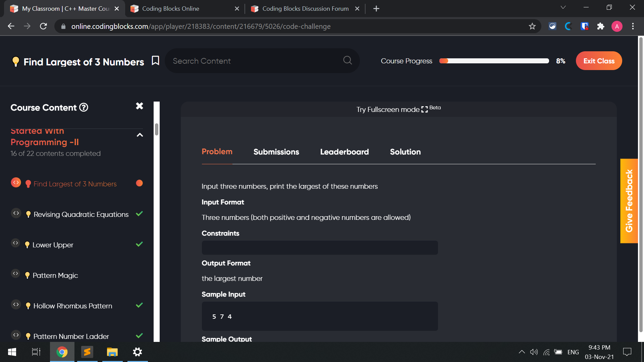Collapse the Programming -II section
Screen dimensions: 644x362
tap(140, 135)
